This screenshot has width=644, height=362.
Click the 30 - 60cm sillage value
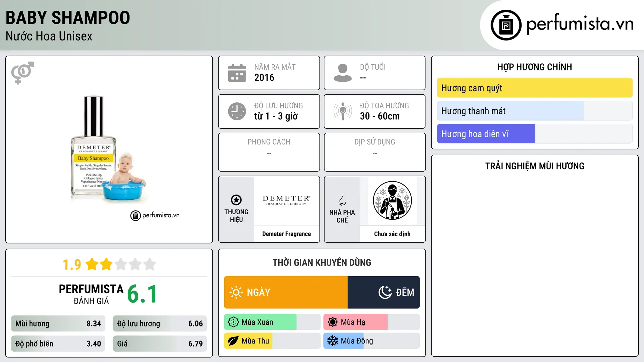pyautogui.click(x=380, y=116)
